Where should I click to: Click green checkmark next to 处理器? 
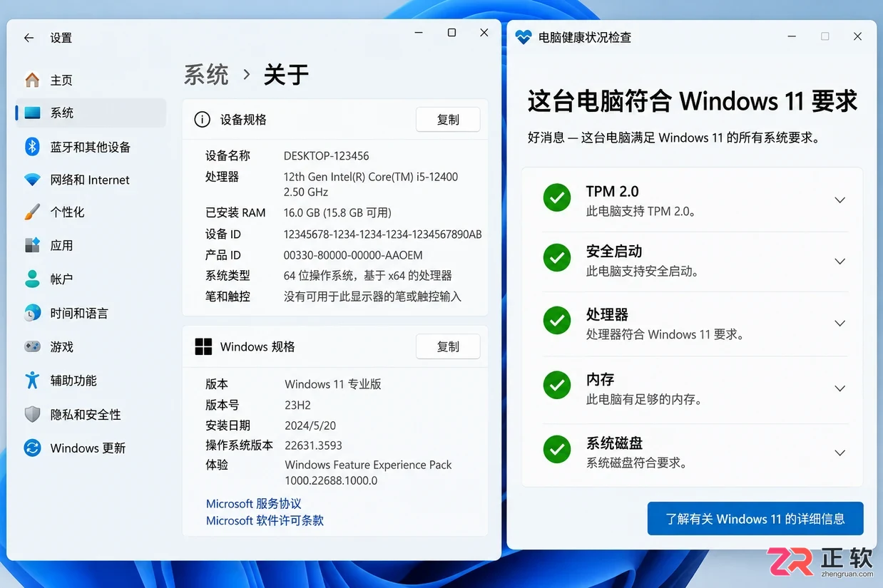coord(557,321)
